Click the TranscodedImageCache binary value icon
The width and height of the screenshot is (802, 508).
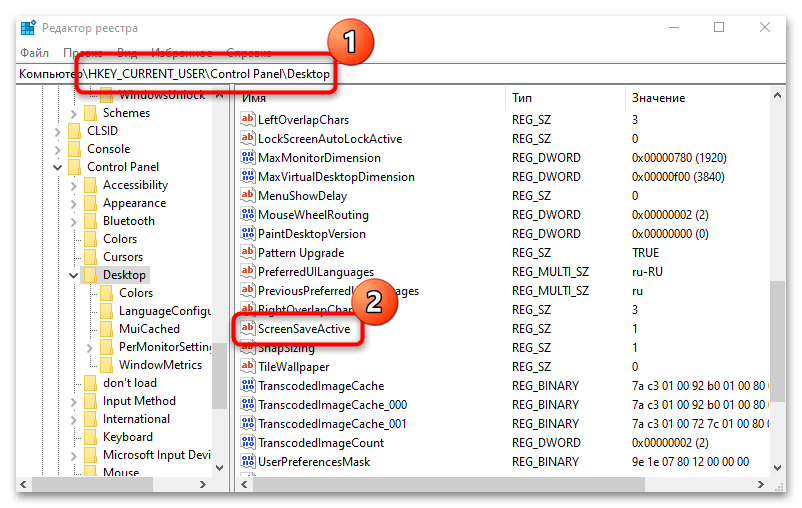(248, 386)
